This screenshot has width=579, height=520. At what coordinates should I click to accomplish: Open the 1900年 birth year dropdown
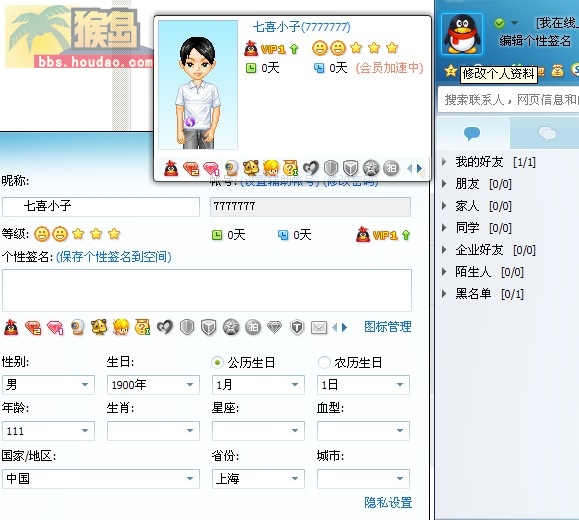point(153,385)
